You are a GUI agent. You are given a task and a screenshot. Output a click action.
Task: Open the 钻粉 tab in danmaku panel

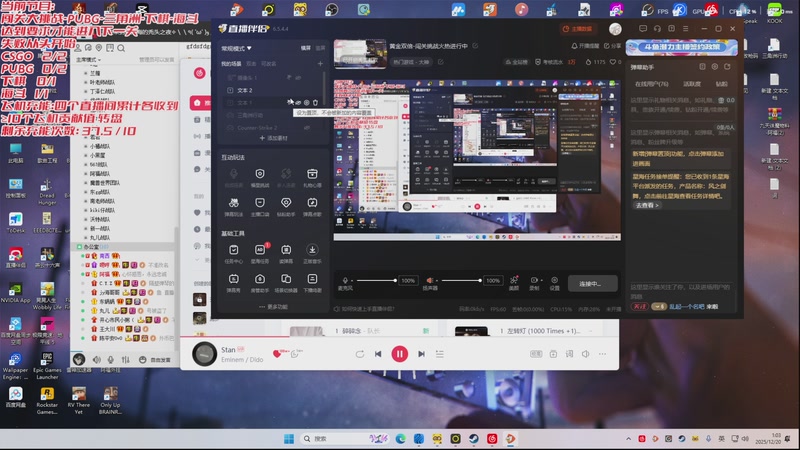coord(721,84)
